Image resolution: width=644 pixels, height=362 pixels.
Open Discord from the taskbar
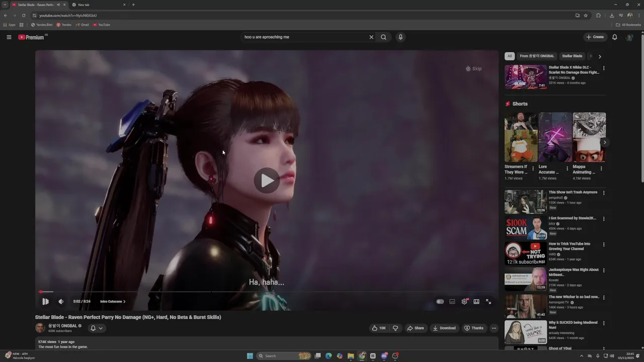[x=384, y=356]
